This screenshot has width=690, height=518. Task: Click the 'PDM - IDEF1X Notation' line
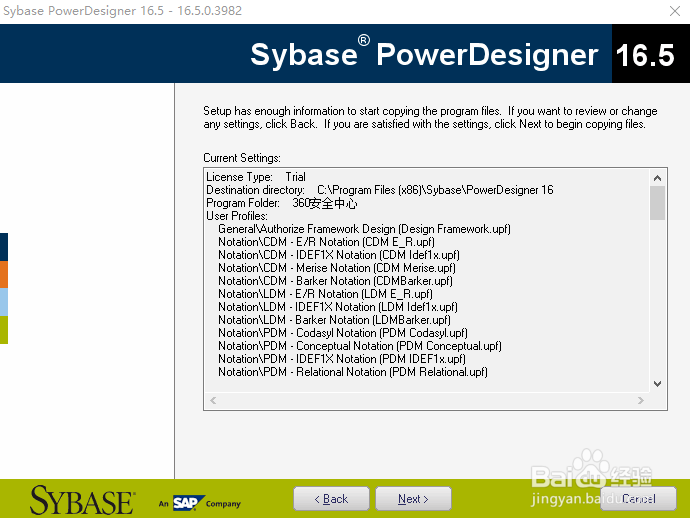[342, 359]
